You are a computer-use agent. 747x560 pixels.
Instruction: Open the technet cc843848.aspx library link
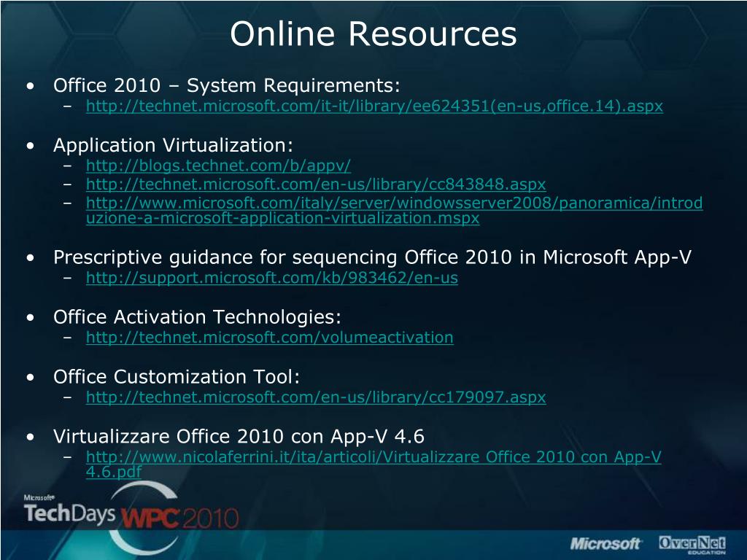(316, 184)
